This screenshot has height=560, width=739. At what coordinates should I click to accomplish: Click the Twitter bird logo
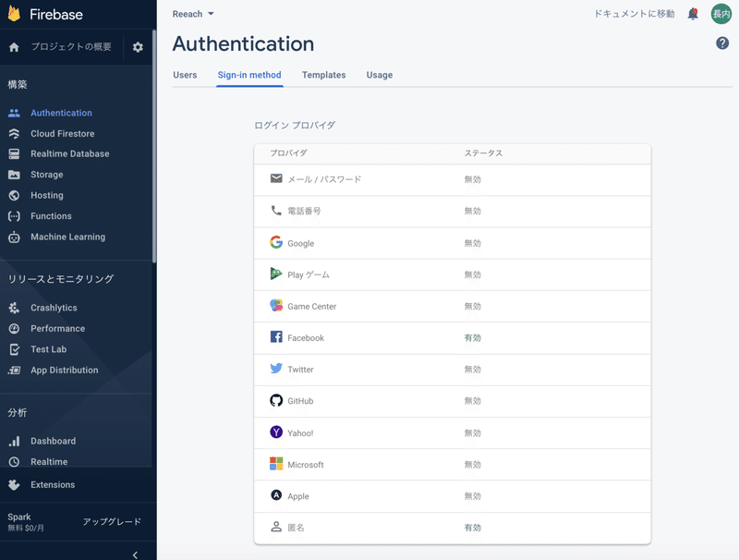[276, 368]
